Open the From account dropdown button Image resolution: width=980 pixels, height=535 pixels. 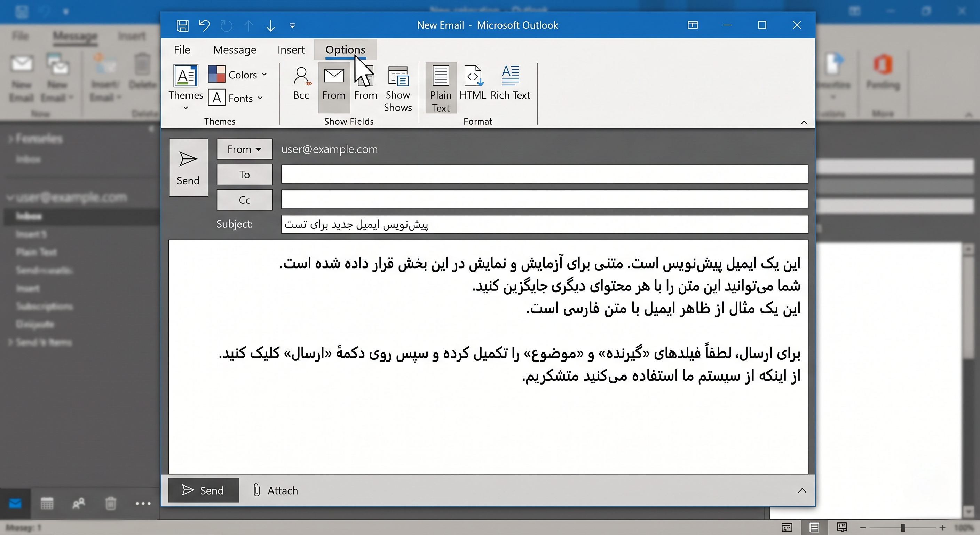[245, 149]
